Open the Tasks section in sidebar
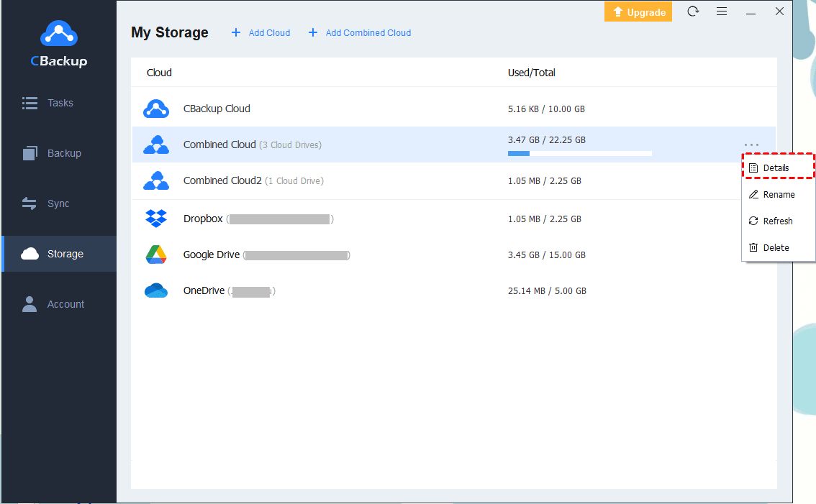Viewport: 816px width, 504px height. tap(59, 103)
